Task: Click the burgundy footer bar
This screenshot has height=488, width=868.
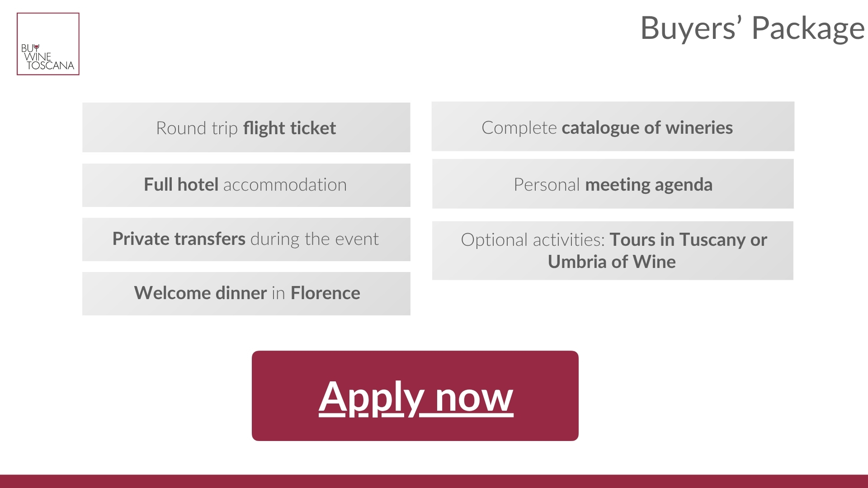Action: coord(434,481)
